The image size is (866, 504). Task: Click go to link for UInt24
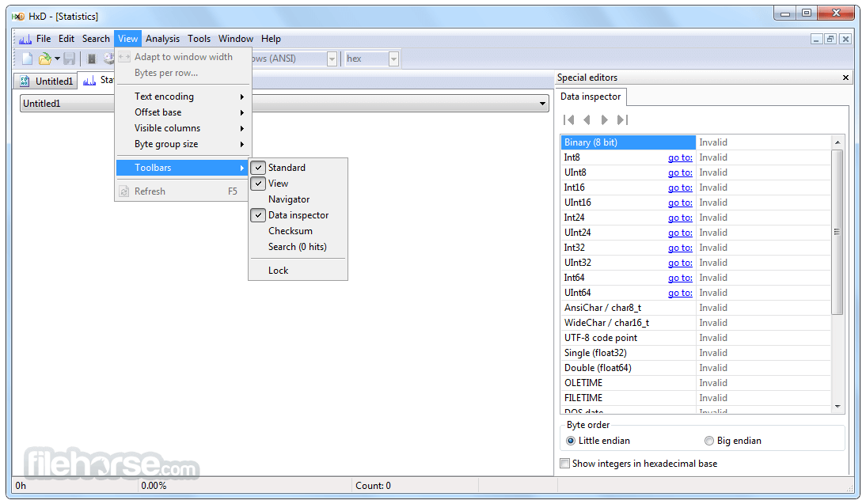click(680, 233)
